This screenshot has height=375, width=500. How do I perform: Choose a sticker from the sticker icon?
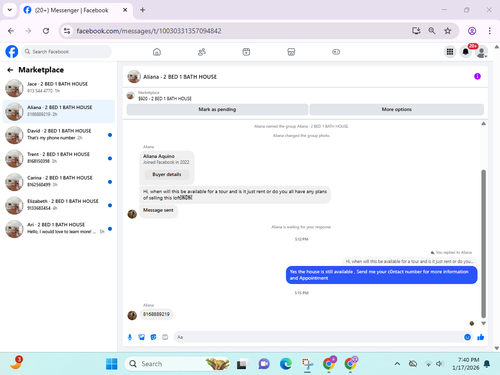[153, 337]
